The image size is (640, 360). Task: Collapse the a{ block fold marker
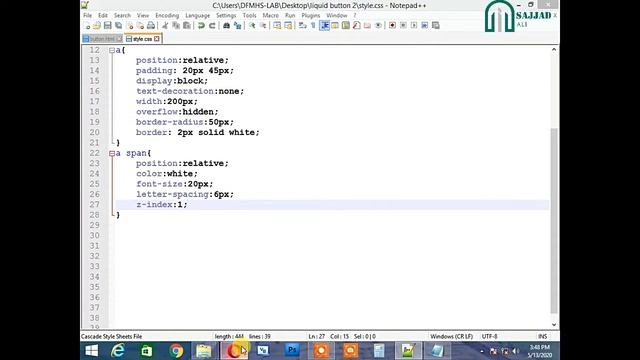[112, 50]
